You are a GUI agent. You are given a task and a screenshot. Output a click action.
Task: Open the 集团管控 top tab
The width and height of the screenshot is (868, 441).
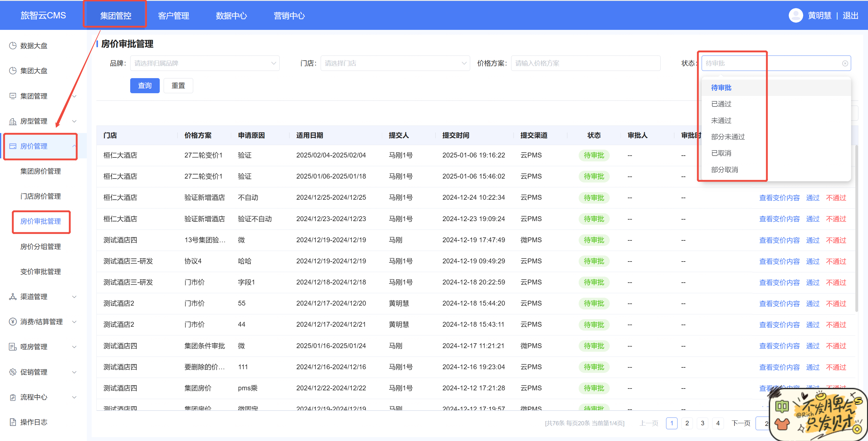pos(115,15)
